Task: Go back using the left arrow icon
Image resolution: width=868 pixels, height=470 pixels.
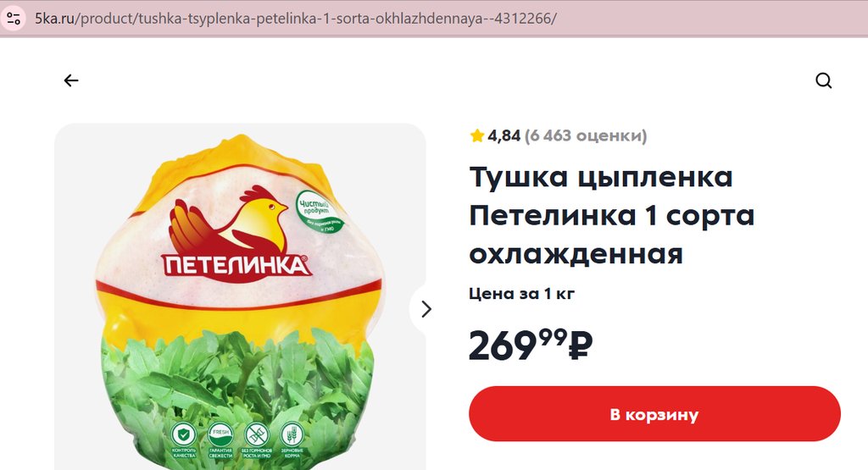Action: (71, 80)
